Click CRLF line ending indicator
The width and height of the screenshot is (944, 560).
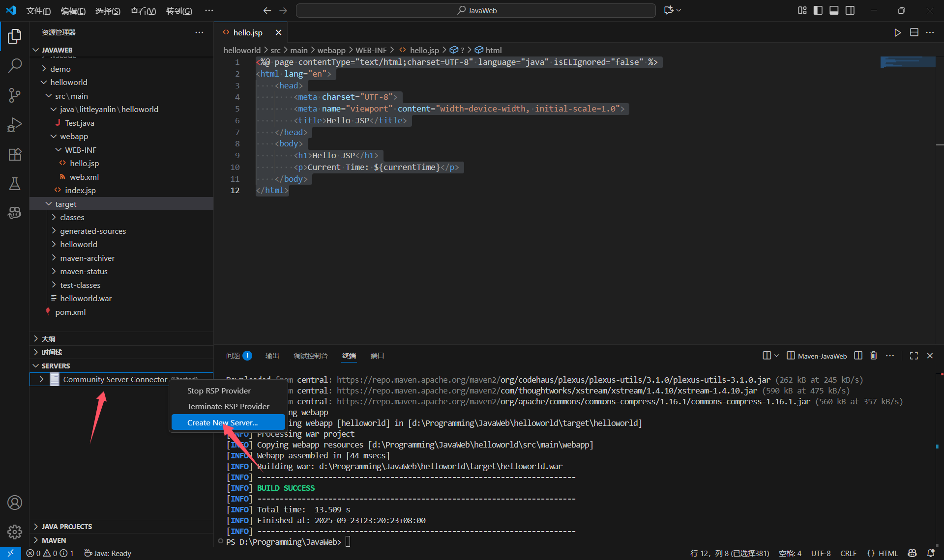848,553
